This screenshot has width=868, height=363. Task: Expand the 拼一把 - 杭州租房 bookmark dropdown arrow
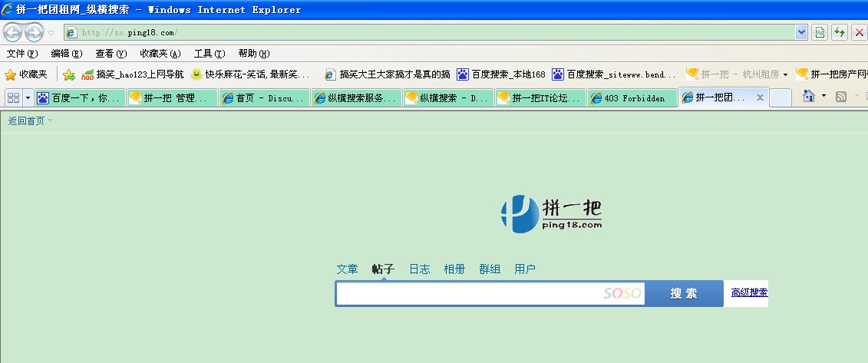[x=785, y=74]
